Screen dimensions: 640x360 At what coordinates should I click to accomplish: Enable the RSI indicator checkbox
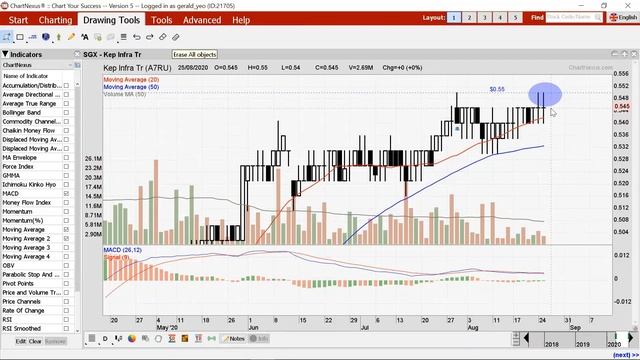[66, 320]
